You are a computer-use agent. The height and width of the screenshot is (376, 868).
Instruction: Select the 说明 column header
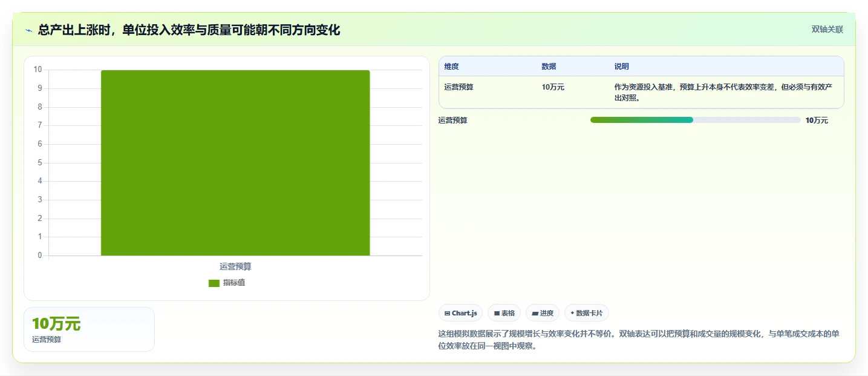[x=621, y=67]
